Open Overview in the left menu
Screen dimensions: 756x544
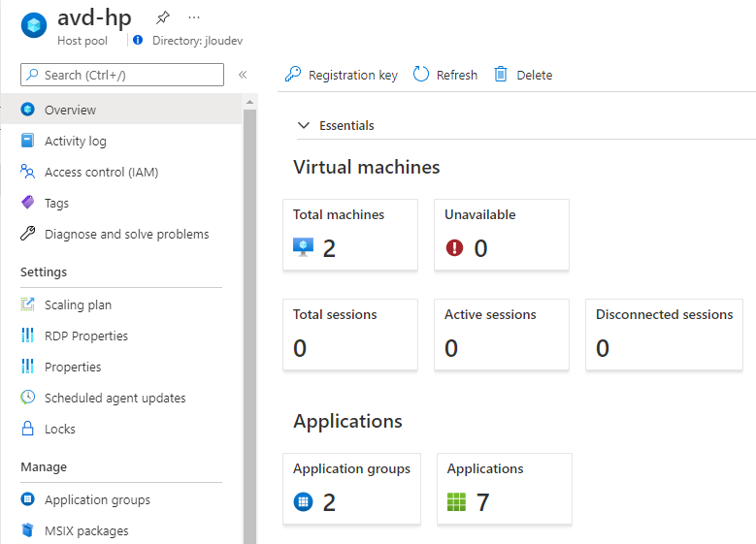click(121, 110)
